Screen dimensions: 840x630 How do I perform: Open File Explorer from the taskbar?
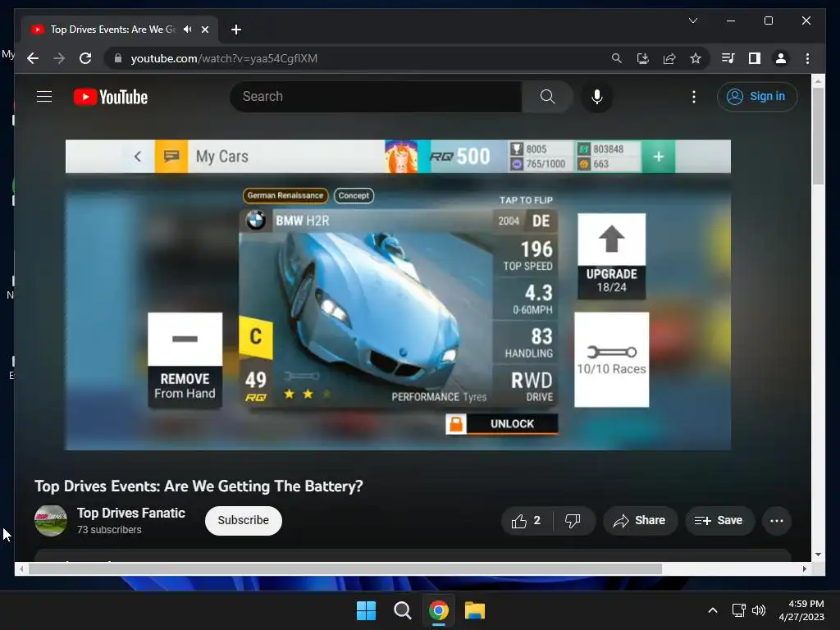[x=475, y=610]
